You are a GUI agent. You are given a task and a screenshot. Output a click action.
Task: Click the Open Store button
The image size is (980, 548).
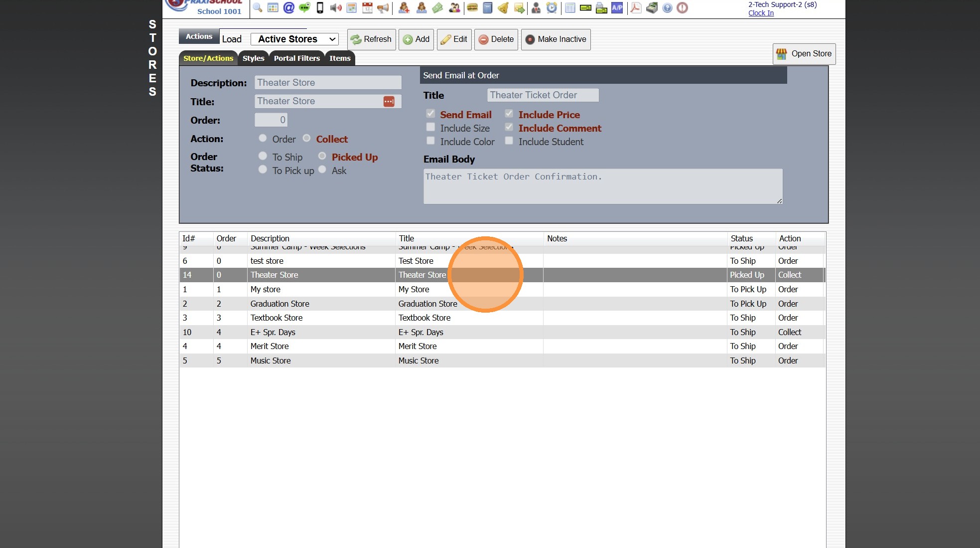point(804,54)
